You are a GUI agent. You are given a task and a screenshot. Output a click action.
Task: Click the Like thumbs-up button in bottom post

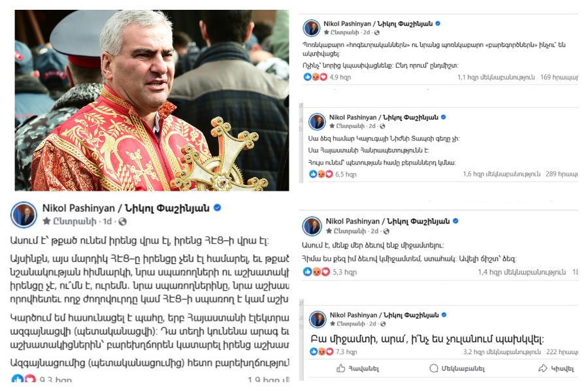click(x=357, y=368)
